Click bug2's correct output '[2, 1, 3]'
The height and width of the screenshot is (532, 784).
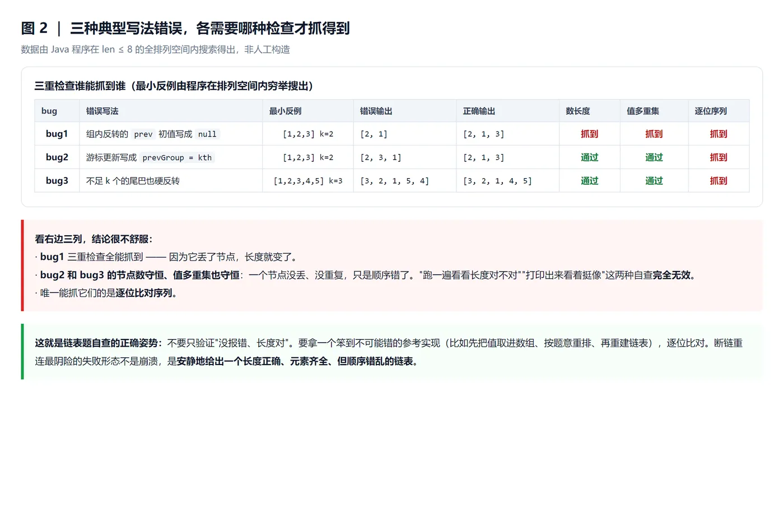(484, 157)
